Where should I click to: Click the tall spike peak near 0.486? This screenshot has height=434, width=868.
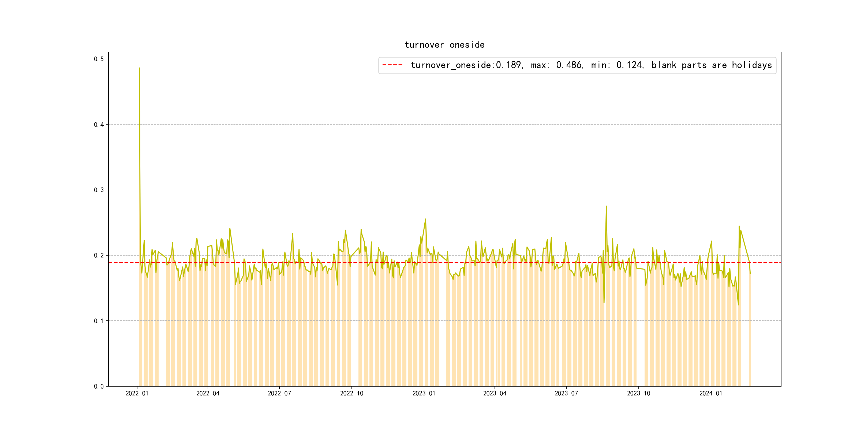[x=139, y=68]
